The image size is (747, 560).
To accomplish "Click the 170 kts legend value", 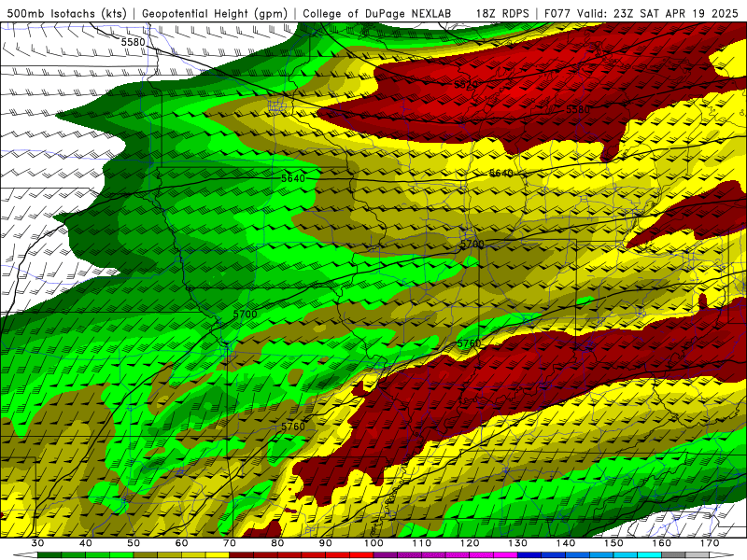I will [x=710, y=543].
